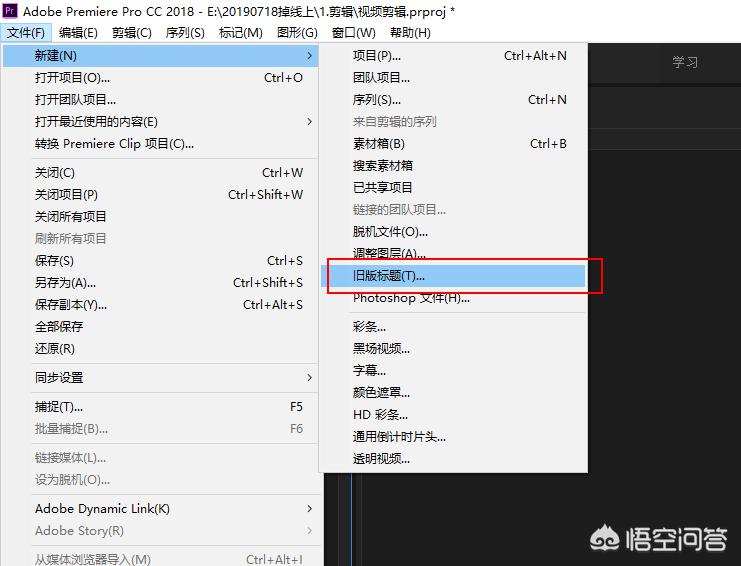Open the 图形(G) menu

[297, 33]
